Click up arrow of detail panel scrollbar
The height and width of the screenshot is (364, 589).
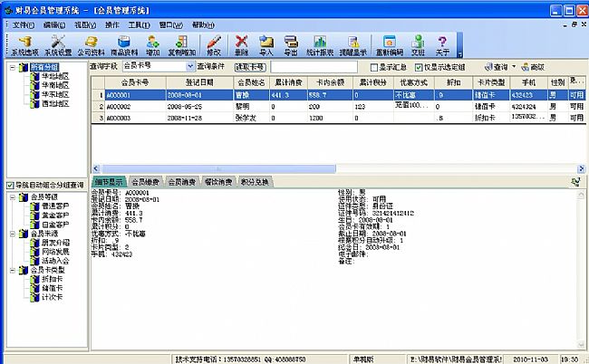coord(581,195)
